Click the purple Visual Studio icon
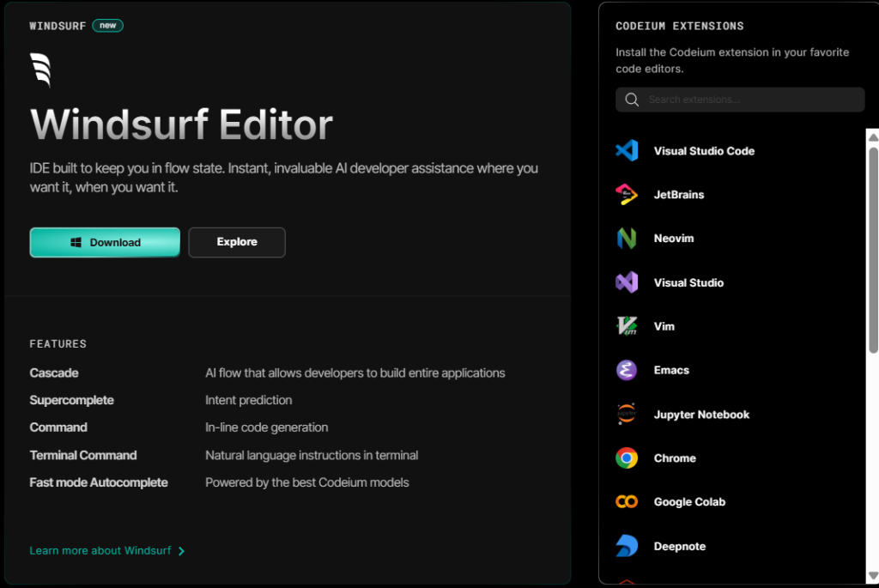 (x=627, y=282)
